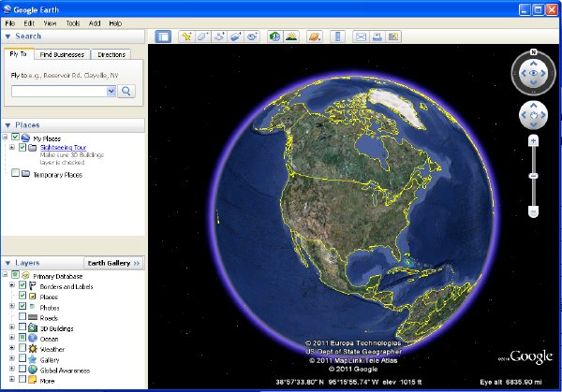
Task: Click zoom out minus button
Action: point(533,212)
